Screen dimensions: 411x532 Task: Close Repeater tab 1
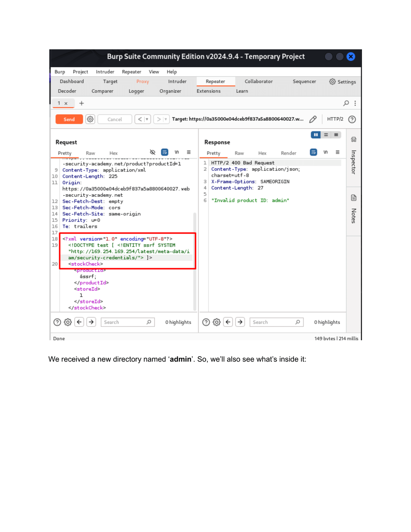tap(66, 103)
